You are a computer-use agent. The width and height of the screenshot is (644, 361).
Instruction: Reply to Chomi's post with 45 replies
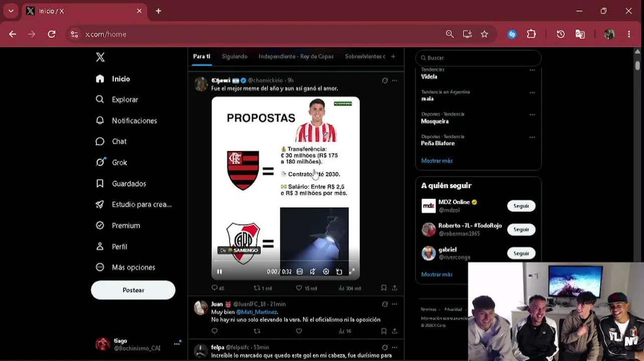point(218,288)
